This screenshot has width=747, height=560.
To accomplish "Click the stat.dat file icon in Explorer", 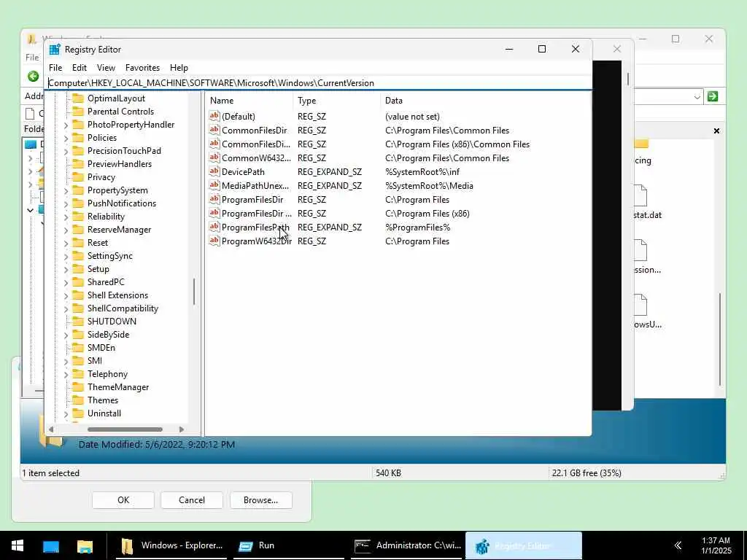I will click(641, 195).
